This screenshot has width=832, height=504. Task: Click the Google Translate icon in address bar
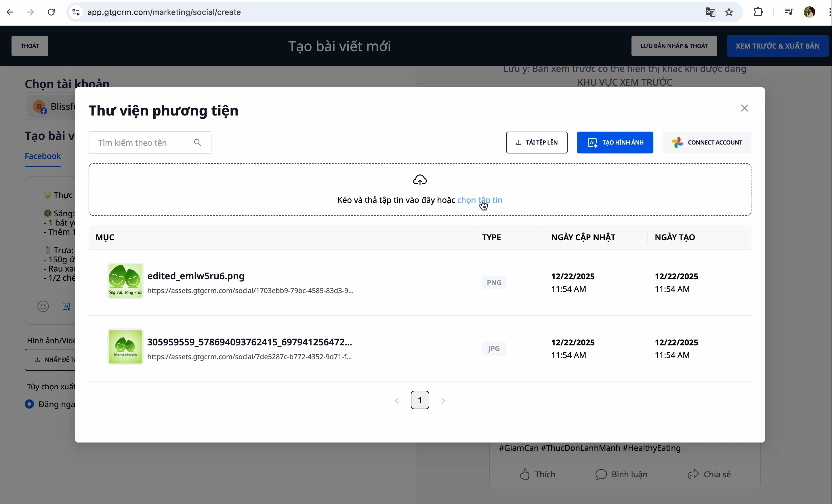coord(710,12)
